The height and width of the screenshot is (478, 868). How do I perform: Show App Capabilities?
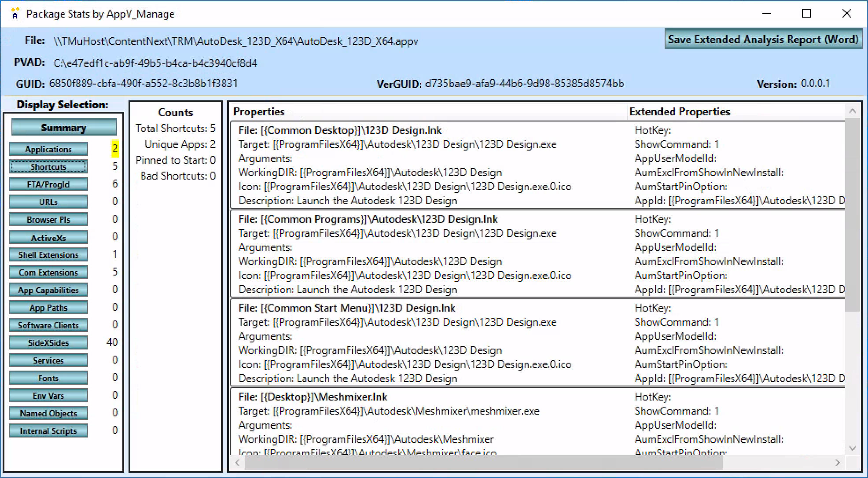coord(48,290)
